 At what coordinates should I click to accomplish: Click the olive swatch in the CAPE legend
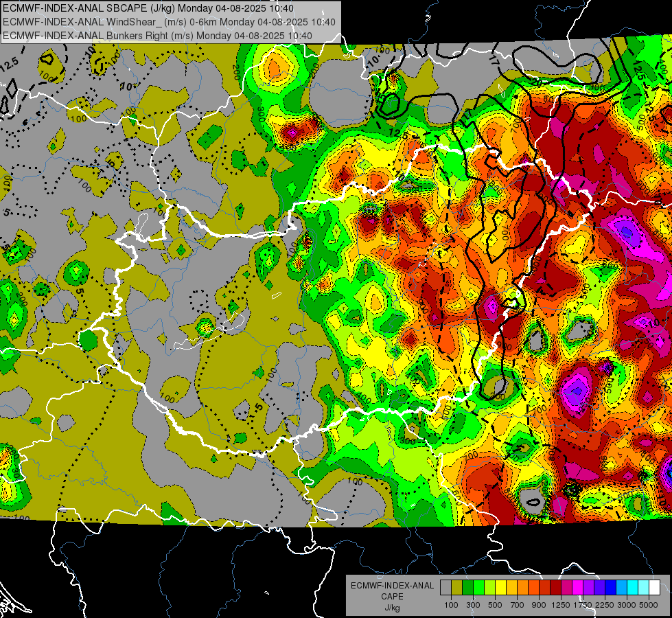[x=457, y=587]
